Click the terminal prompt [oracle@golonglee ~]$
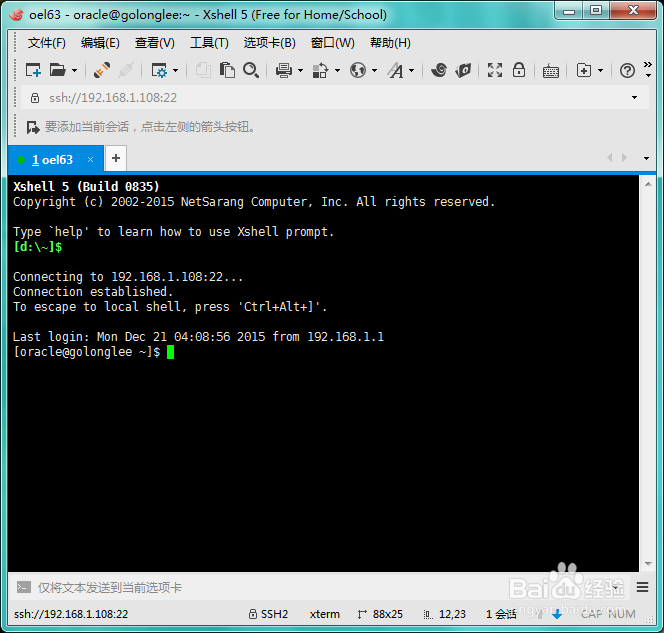 pyautogui.click(x=87, y=352)
